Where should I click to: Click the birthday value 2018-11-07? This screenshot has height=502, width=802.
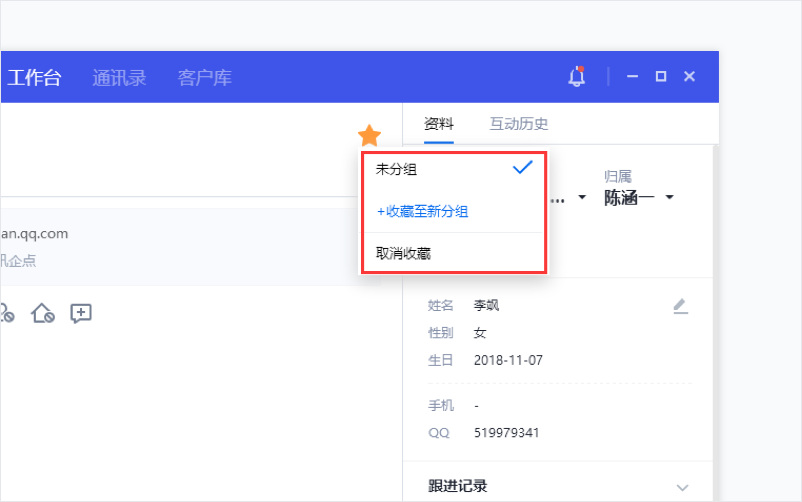[508, 360]
